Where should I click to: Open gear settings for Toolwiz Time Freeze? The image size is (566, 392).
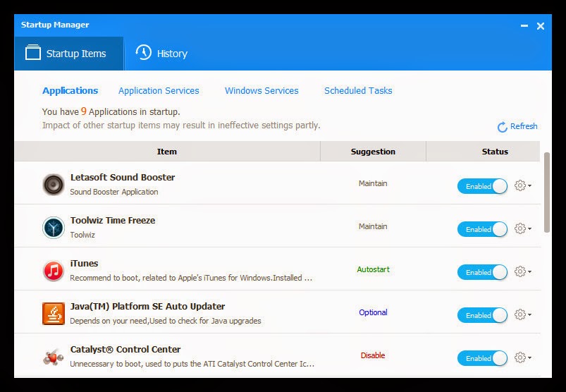click(522, 228)
